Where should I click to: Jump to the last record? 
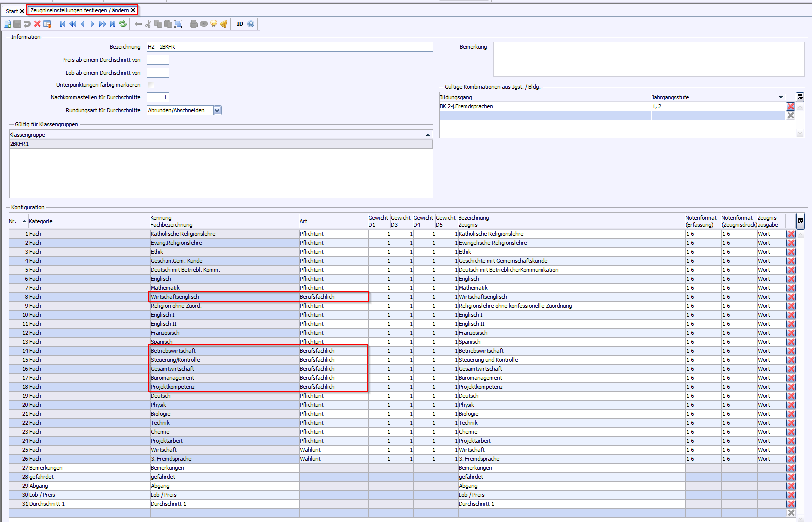click(113, 24)
